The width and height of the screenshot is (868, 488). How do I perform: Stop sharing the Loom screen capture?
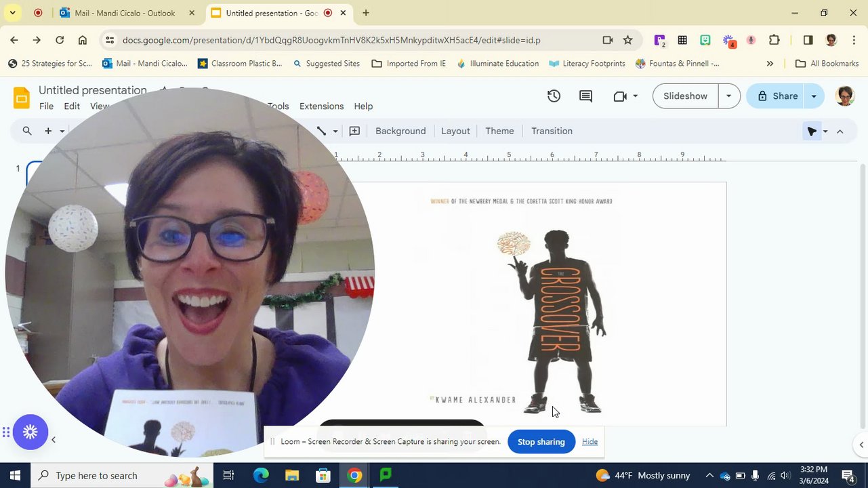tap(541, 442)
